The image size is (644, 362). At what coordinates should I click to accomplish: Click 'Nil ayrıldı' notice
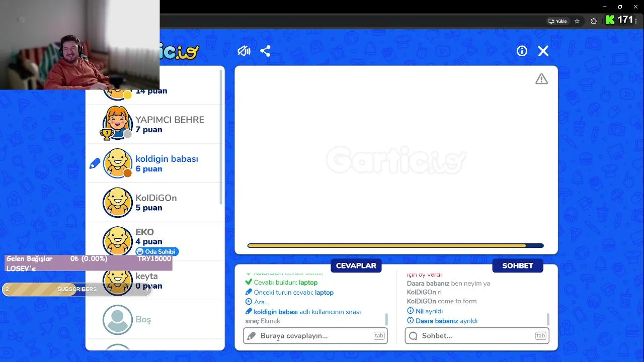(425, 311)
